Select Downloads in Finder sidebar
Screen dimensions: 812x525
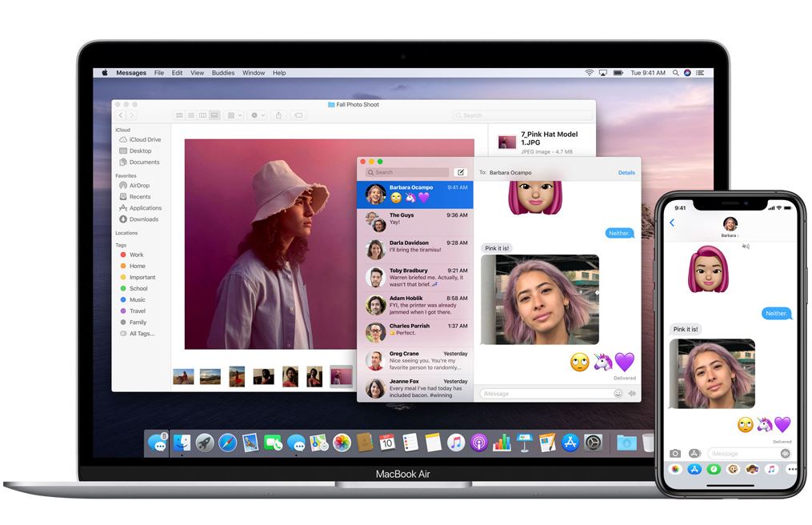[x=138, y=219]
